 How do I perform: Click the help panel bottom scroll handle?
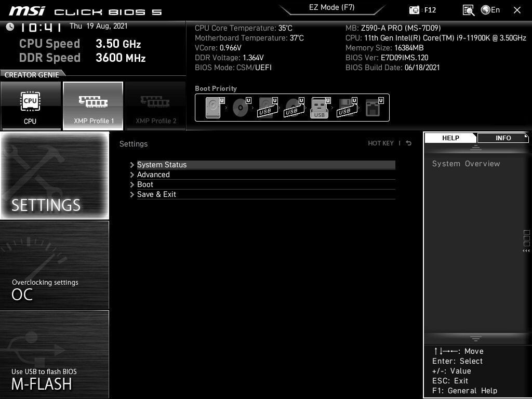coord(476,338)
